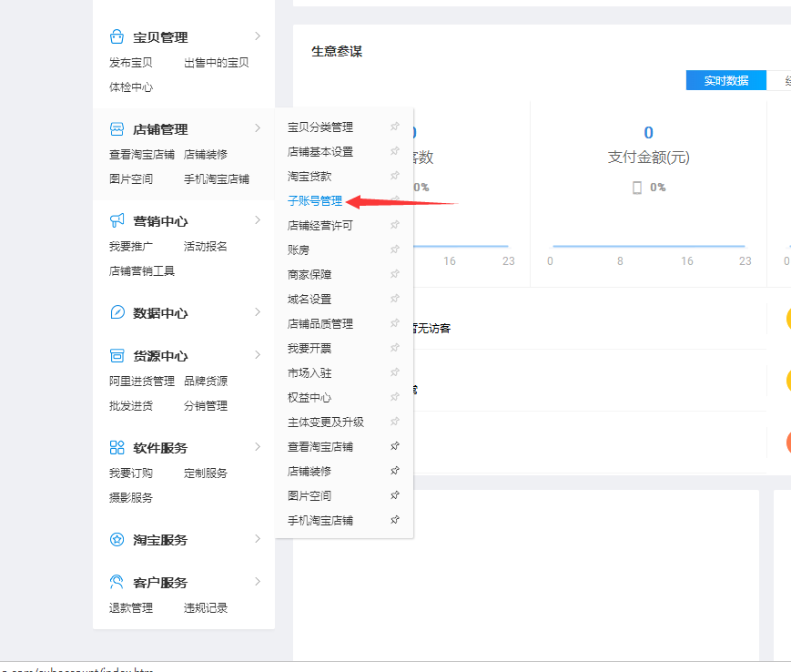Expand the 宝贝管理 section arrow
Screen dimensions: 791x672
click(x=259, y=36)
